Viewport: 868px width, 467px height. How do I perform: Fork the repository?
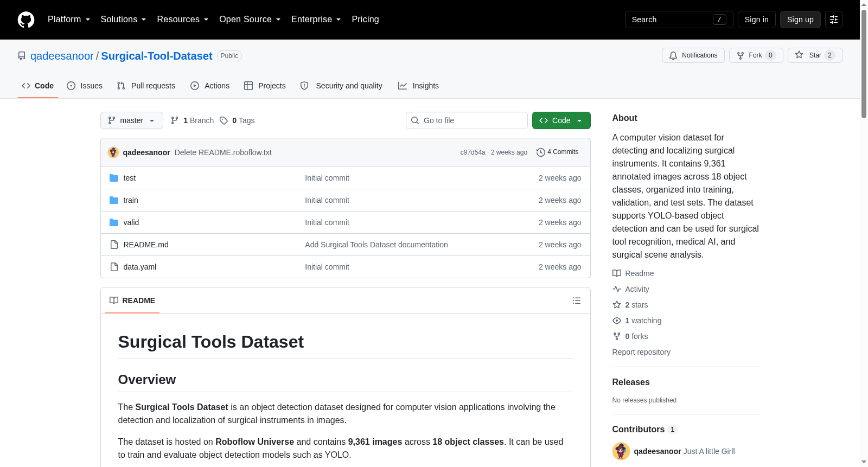(756, 55)
